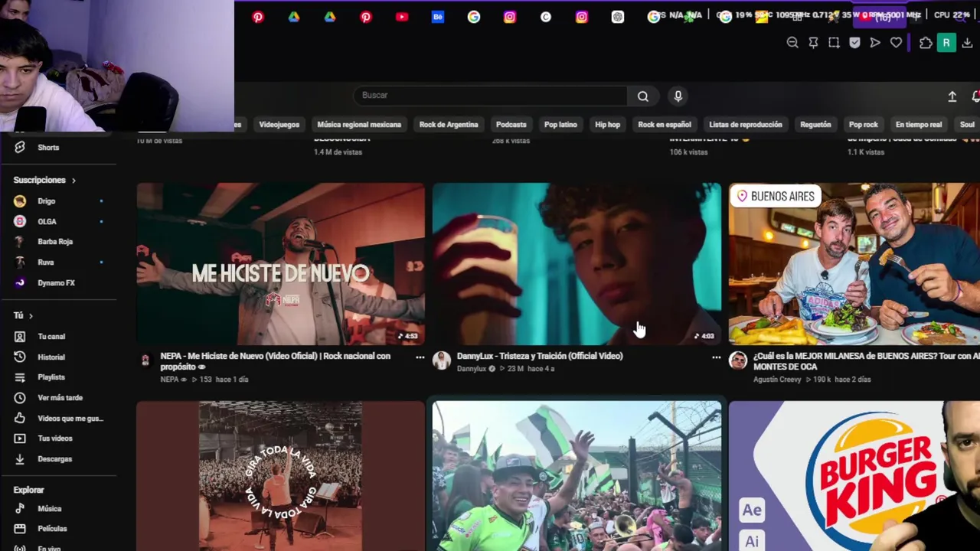This screenshot has height=551, width=980.
Task: Click inside the Buscar search field
Action: click(490, 96)
